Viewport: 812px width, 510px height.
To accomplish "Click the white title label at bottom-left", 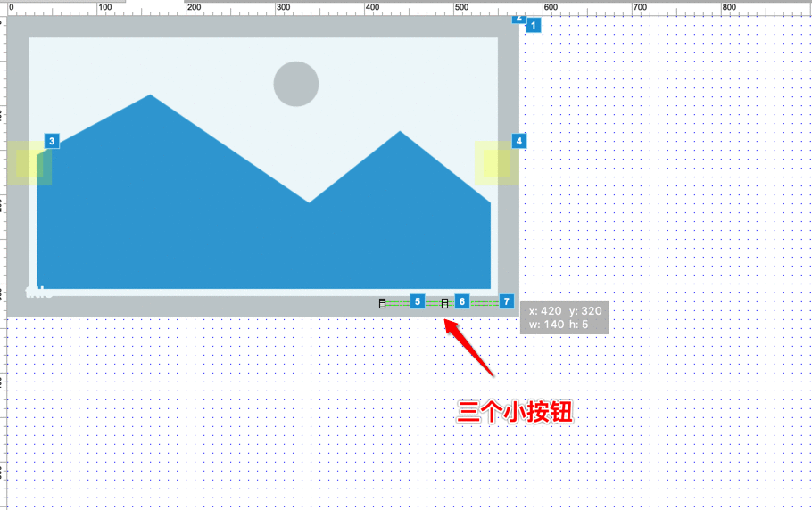I will 39,292.
